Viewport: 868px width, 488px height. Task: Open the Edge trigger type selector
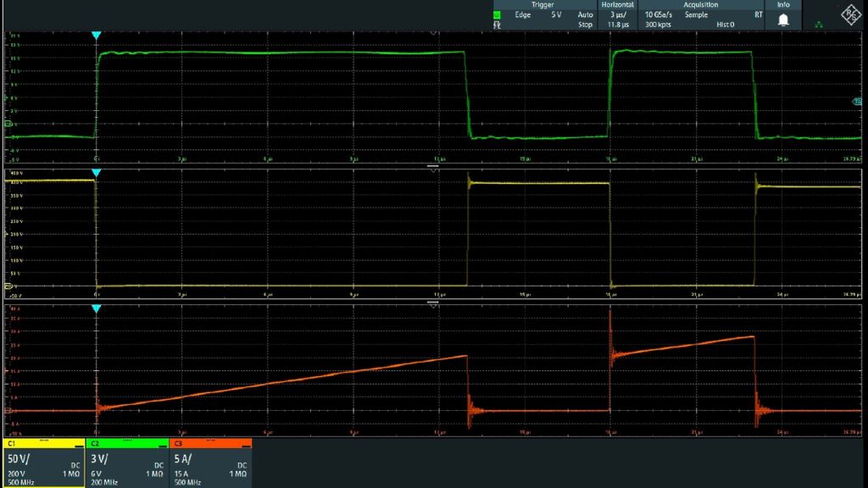[x=524, y=14]
